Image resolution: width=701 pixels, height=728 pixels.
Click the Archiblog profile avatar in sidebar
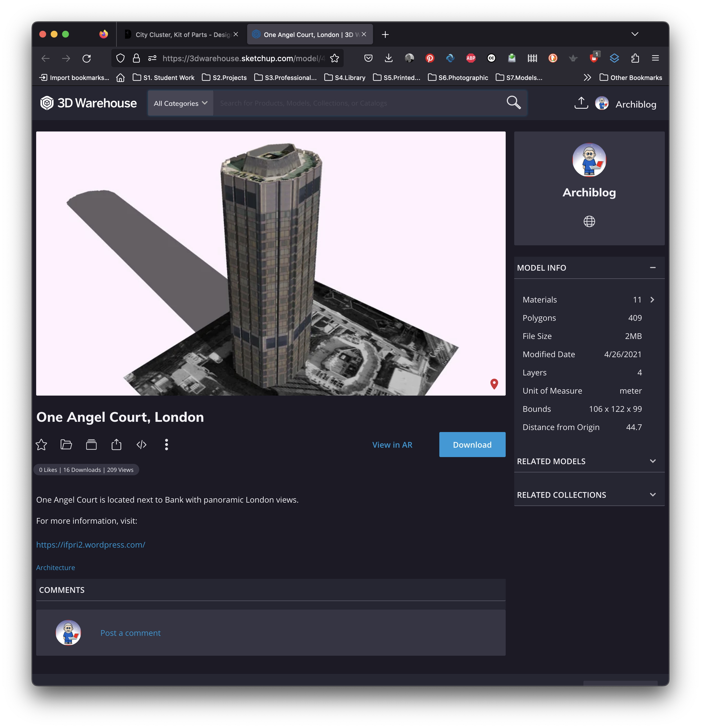(x=589, y=160)
